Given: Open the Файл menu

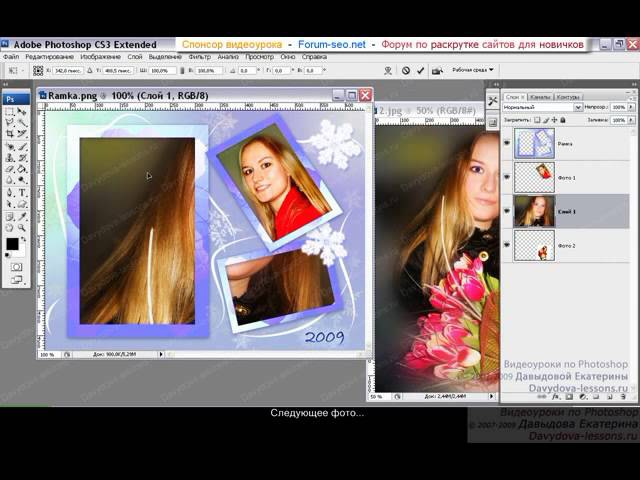Looking at the screenshot, I should [11, 57].
